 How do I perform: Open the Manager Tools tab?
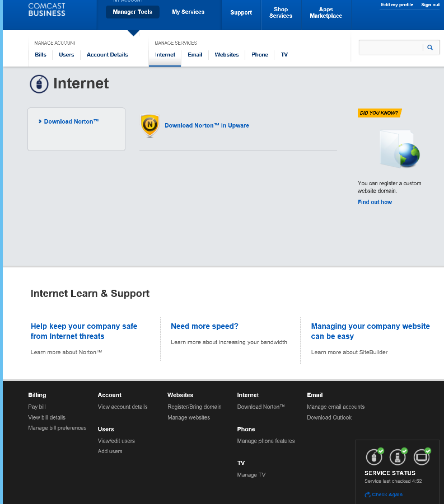click(133, 12)
